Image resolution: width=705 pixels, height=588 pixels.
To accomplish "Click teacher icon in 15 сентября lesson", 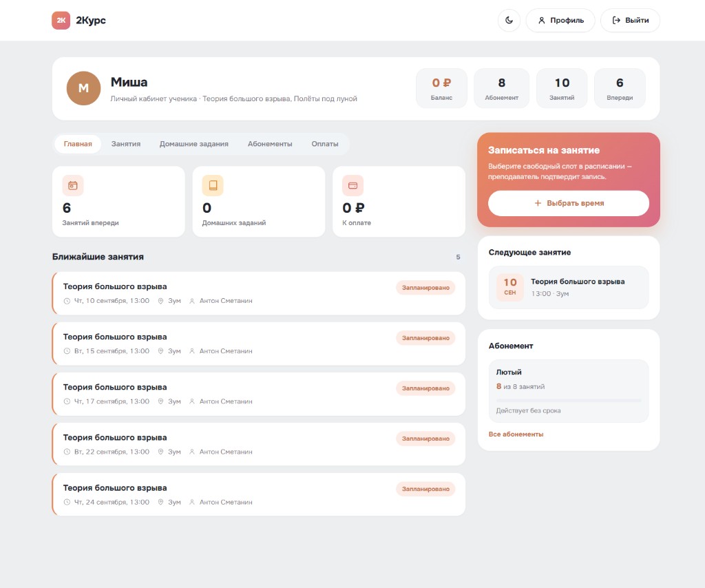I will (192, 351).
